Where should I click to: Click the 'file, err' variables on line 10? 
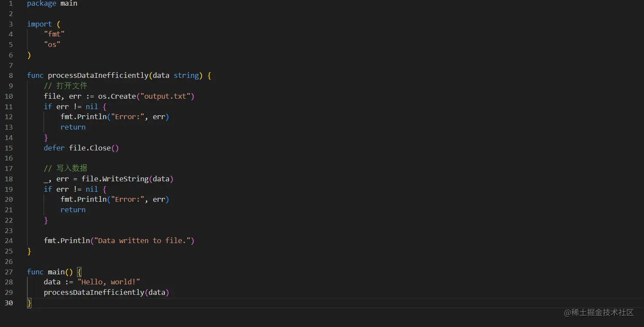(63, 96)
